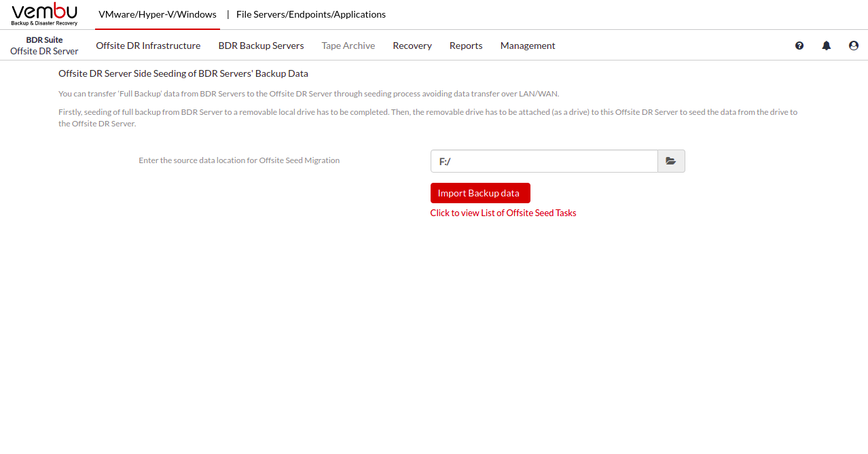Open the help question mark icon
Screen dimensions: 868x454
pyautogui.click(x=799, y=46)
